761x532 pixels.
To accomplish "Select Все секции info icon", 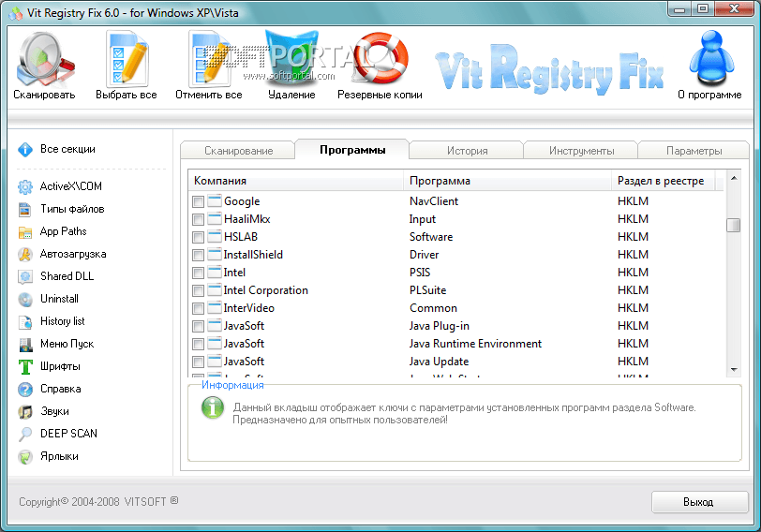I will pos(25,149).
